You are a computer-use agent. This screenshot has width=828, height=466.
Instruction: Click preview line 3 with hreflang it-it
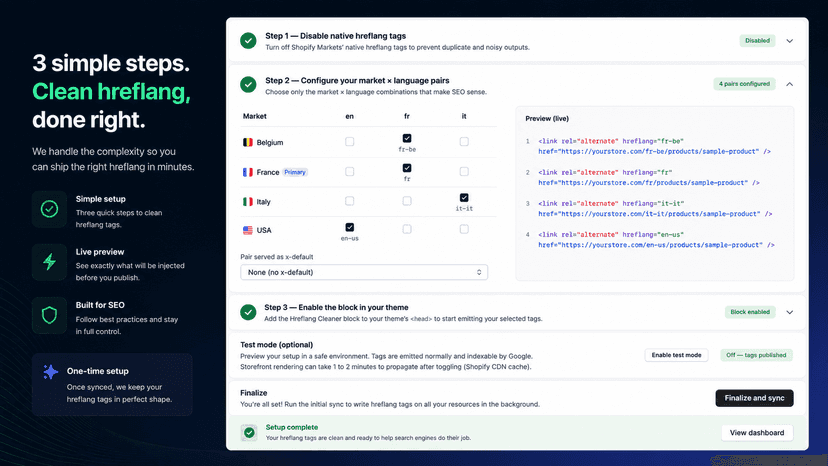pyautogui.click(x=655, y=209)
